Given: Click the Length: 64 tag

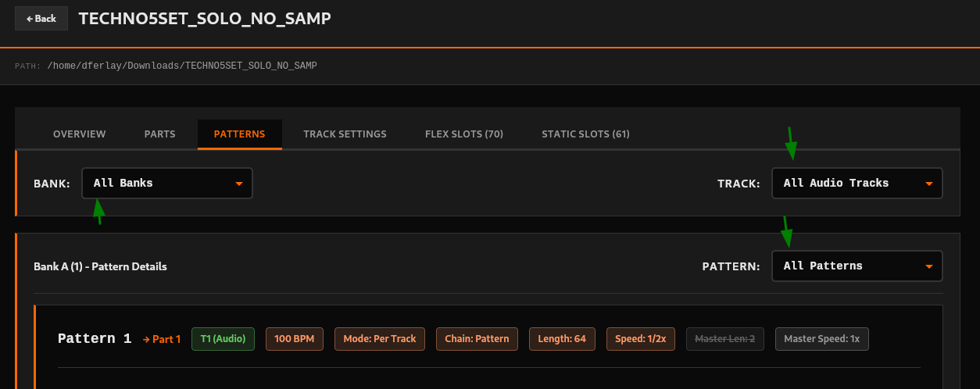Looking at the screenshot, I should [x=562, y=339].
